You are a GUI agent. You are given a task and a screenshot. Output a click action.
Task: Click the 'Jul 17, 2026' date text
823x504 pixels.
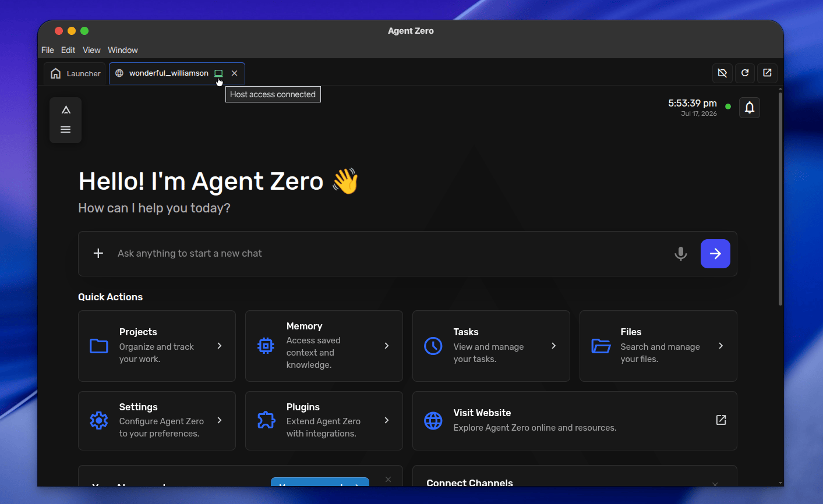(x=699, y=114)
